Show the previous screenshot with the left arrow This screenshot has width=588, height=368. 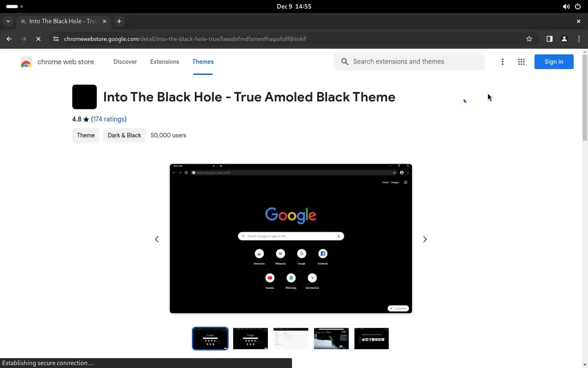click(x=157, y=239)
